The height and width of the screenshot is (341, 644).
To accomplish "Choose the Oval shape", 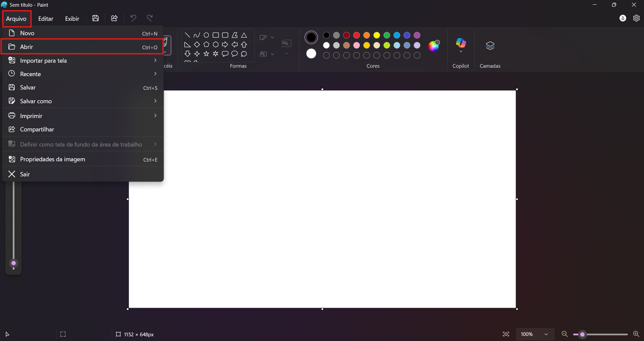I will click(206, 35).
